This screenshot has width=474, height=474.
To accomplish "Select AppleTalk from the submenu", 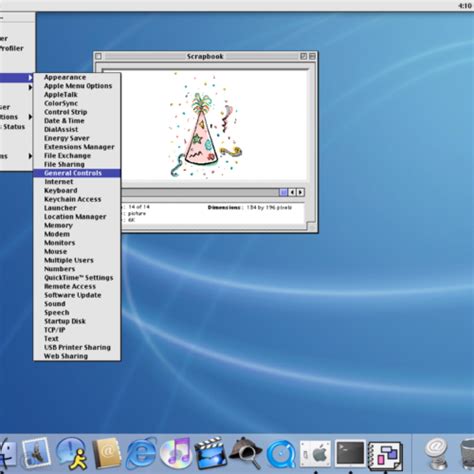I will tap(77, 95).
